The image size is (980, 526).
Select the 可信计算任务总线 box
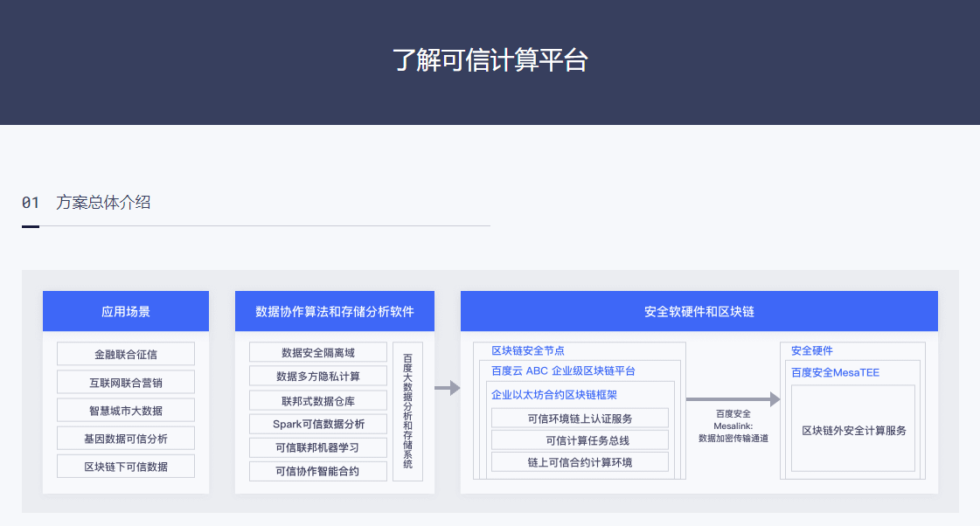580,440
